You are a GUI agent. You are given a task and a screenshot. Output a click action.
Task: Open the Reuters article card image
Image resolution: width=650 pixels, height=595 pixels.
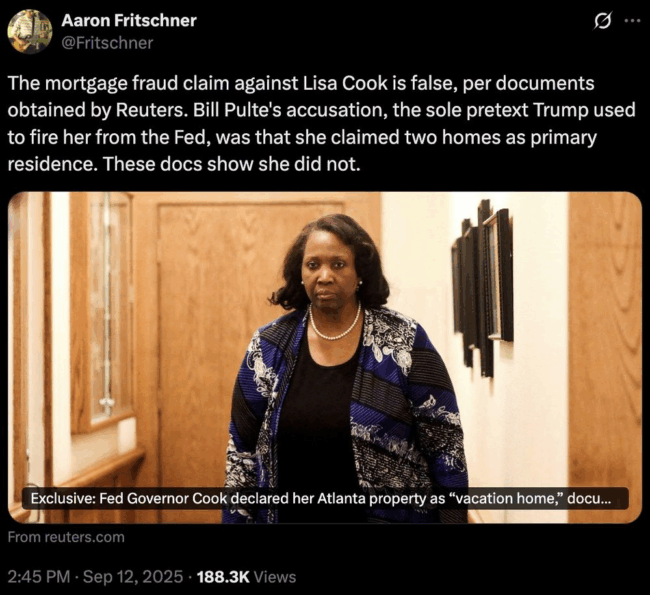[325, 357]
